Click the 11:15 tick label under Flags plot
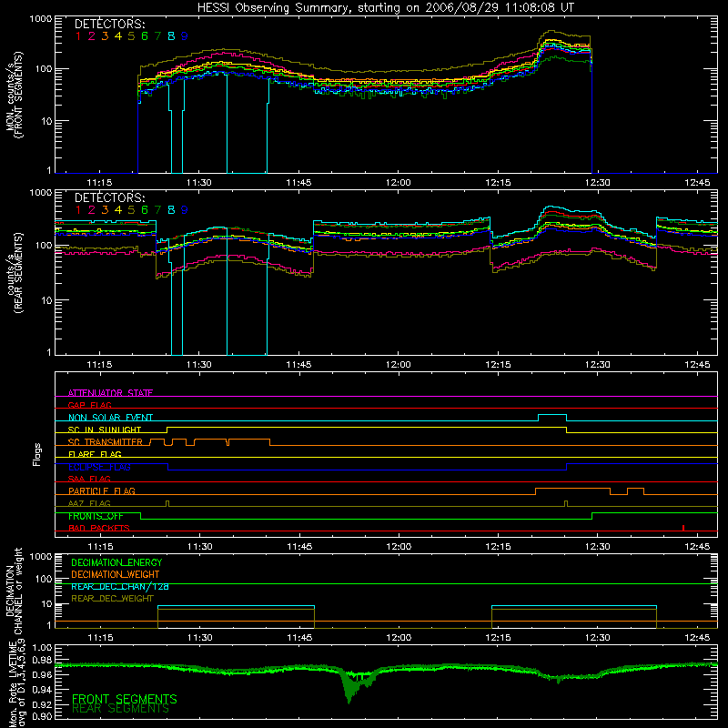The height and width of the screenshot is (728, 728). pyautogui.click(x=100, y=547)
